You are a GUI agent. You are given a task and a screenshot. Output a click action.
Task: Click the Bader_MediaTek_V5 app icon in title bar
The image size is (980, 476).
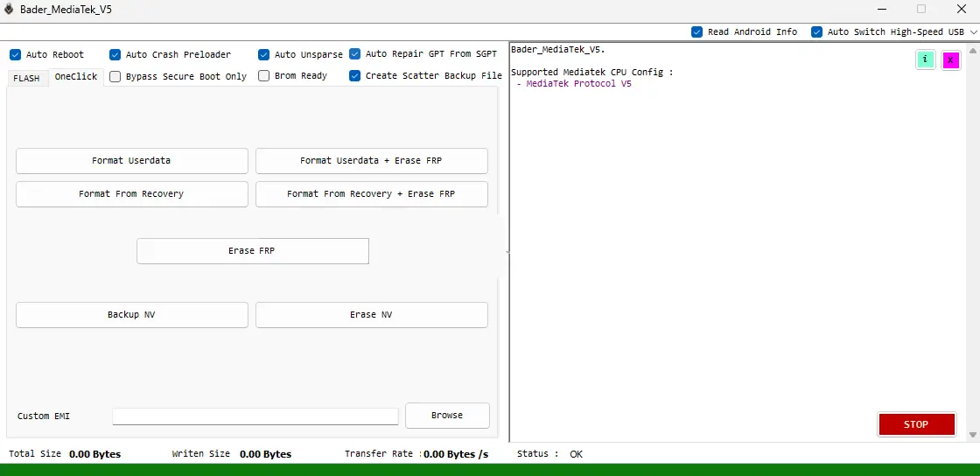[x=9, y=10]
